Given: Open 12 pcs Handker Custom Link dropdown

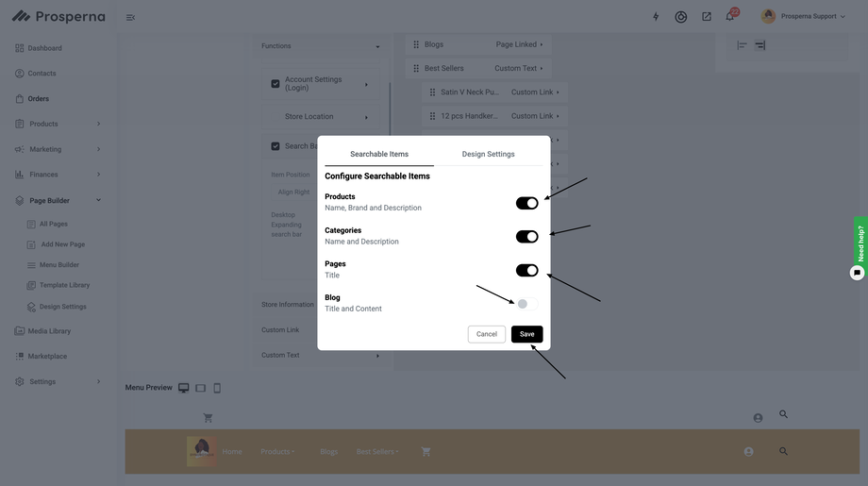Looking at the screenshot, I should pos(535,116).
